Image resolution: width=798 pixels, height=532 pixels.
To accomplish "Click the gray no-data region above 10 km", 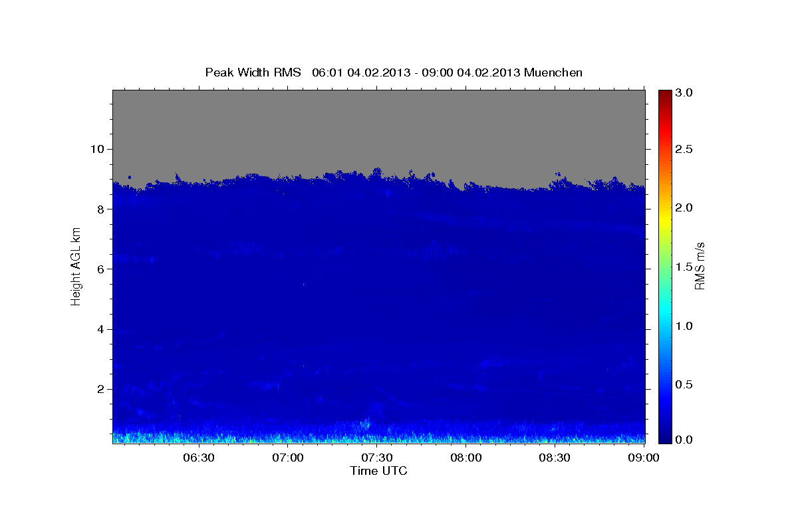I will click(x=378, y=120).
